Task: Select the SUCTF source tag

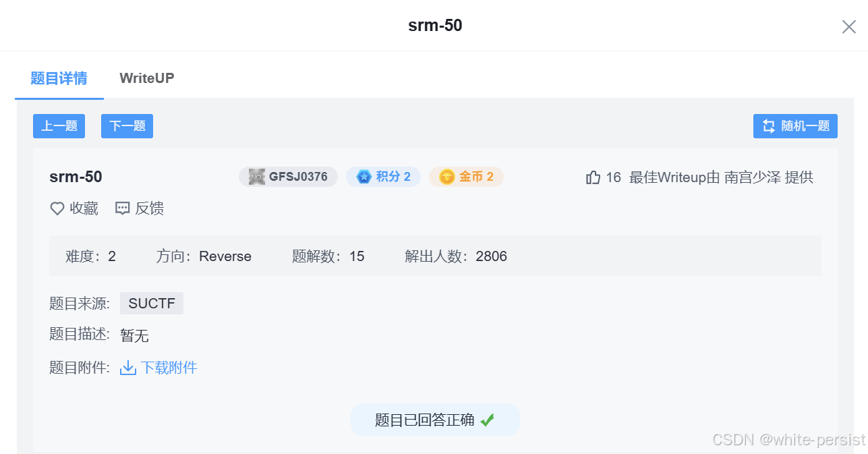Action: (x=151, y=303)
